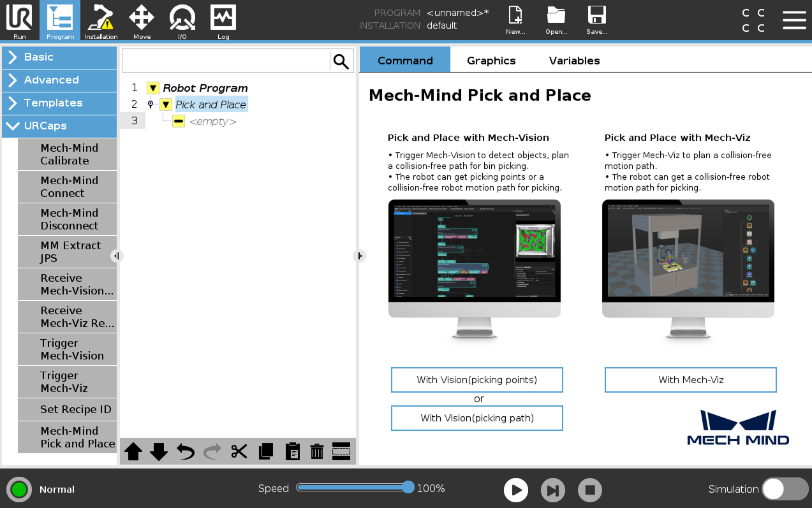
Task: Open the hamburger menu
Action: (794, 20)
